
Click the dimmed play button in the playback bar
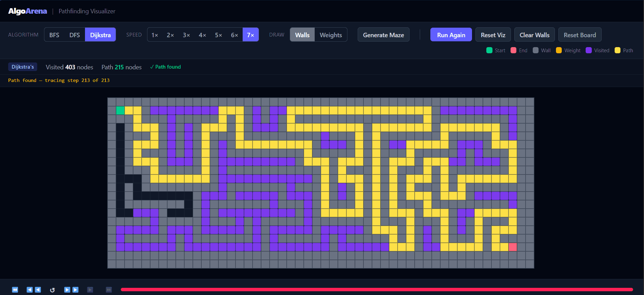tap(90, 290)
